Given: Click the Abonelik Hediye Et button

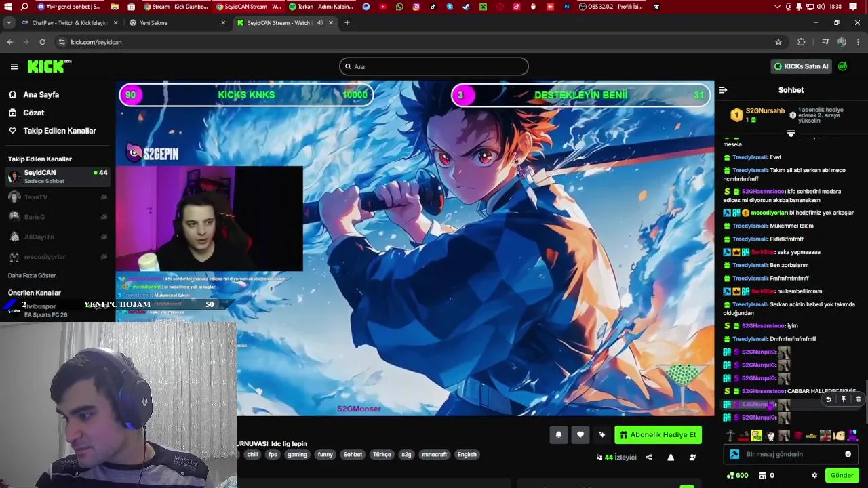Looking at the screenshot, I should coord(658,435).
